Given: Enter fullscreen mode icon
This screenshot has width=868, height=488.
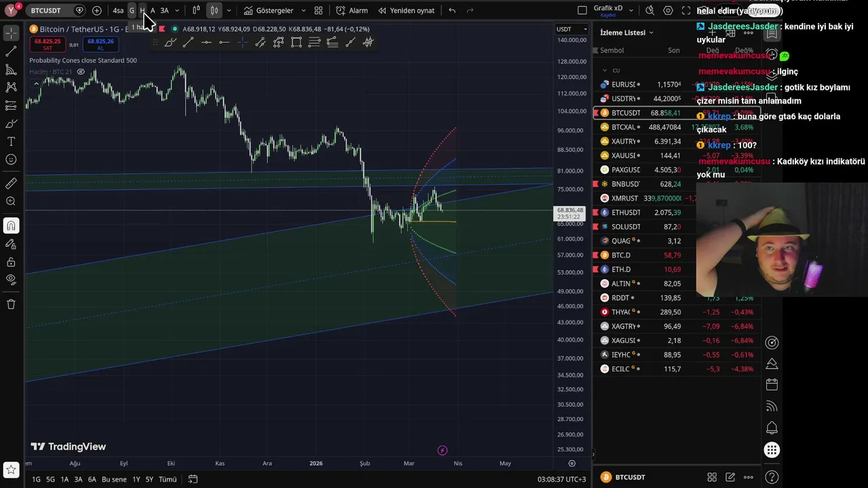Looking at the screenshot, I should point(686,10).
